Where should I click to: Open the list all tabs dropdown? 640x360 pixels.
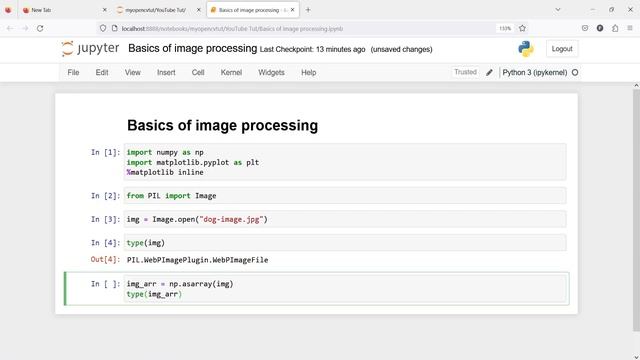point(558,10)
